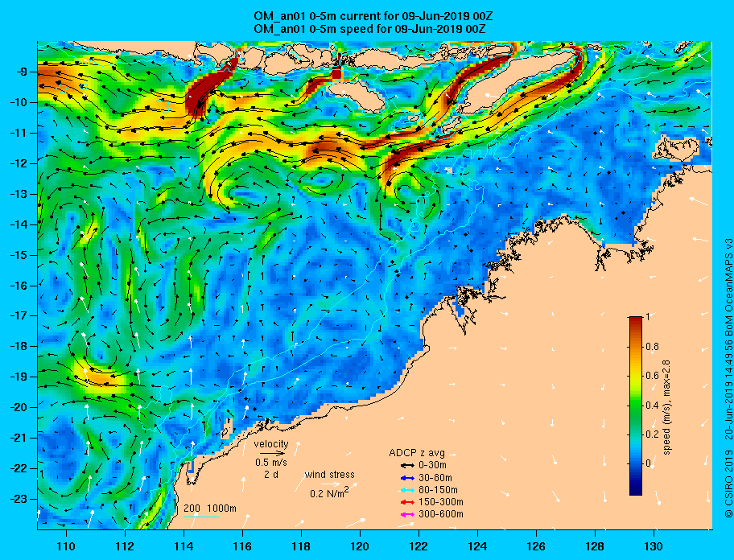
Task: Click the '30-80m' depth label
Action: tap(435, 478)
